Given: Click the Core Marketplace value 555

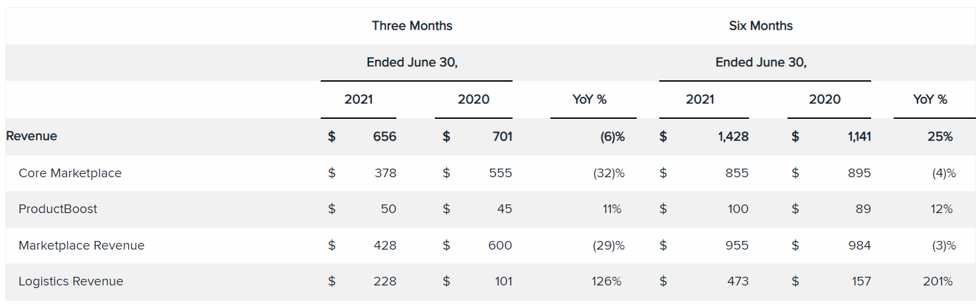Looking at the screenshot, I should click(x=500, y=173).
